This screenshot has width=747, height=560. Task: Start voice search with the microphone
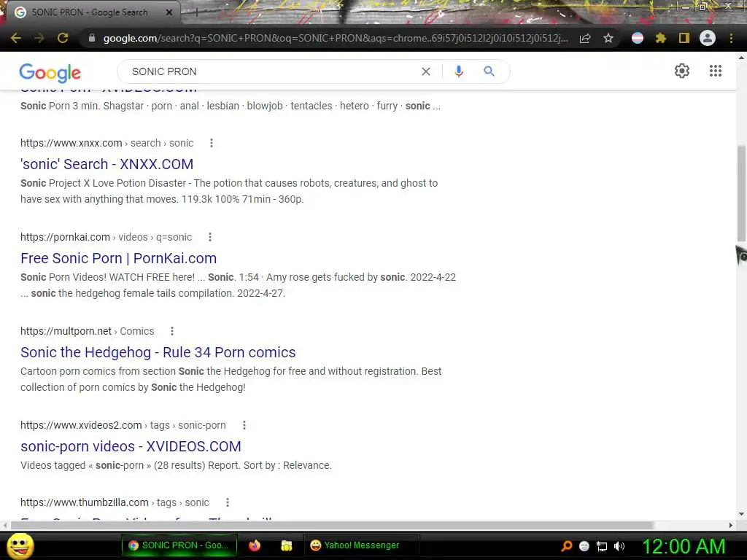[459, 71]
